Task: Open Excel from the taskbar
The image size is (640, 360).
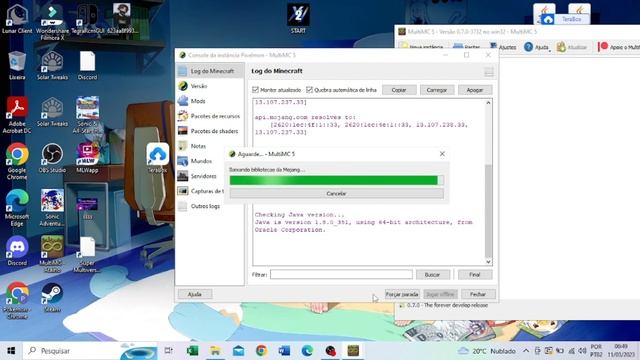Action: click(x=192, y=351)
